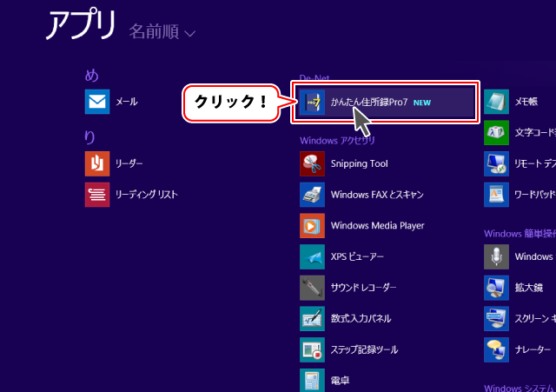
Task: Click the 電卓 label text
Action: point(340,381)
